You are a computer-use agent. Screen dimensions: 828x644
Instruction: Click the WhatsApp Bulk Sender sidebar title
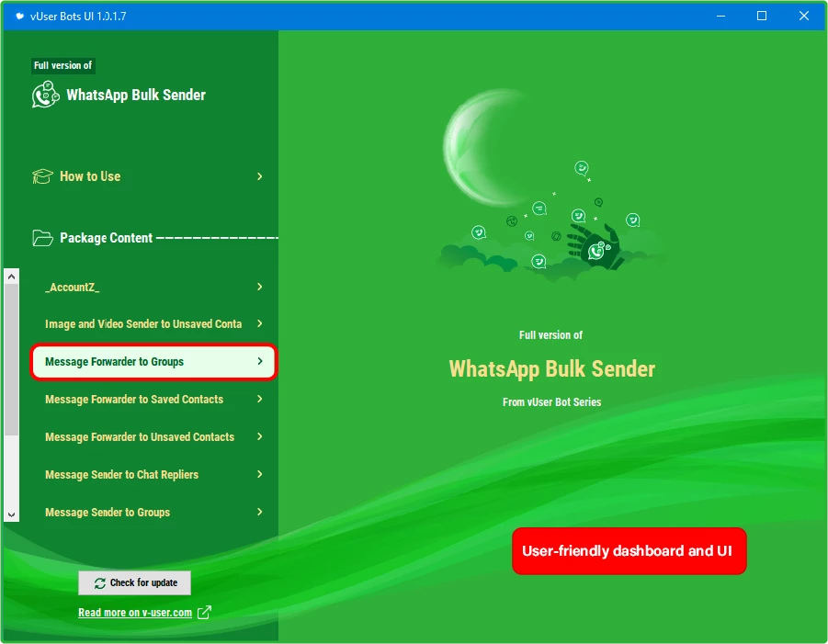pos(136,95)
